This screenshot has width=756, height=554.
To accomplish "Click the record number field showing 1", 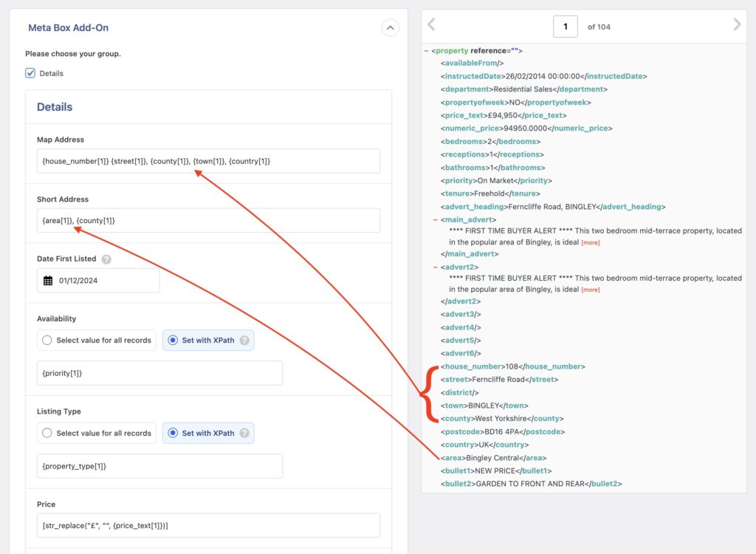I will pos(566,25).
